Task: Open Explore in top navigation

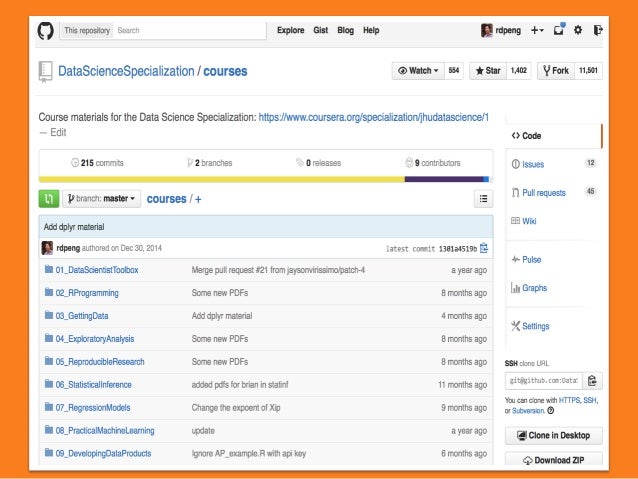Action: tap(291, 30)
